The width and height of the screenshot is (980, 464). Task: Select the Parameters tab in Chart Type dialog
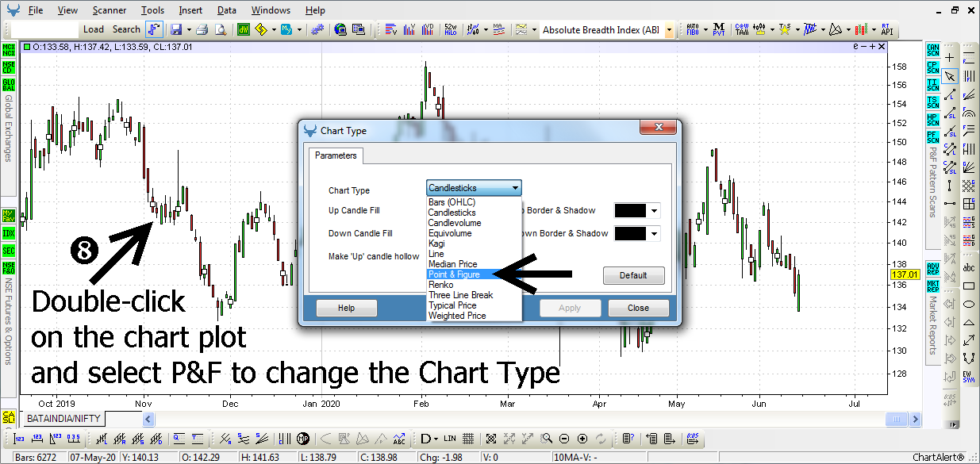336,155
